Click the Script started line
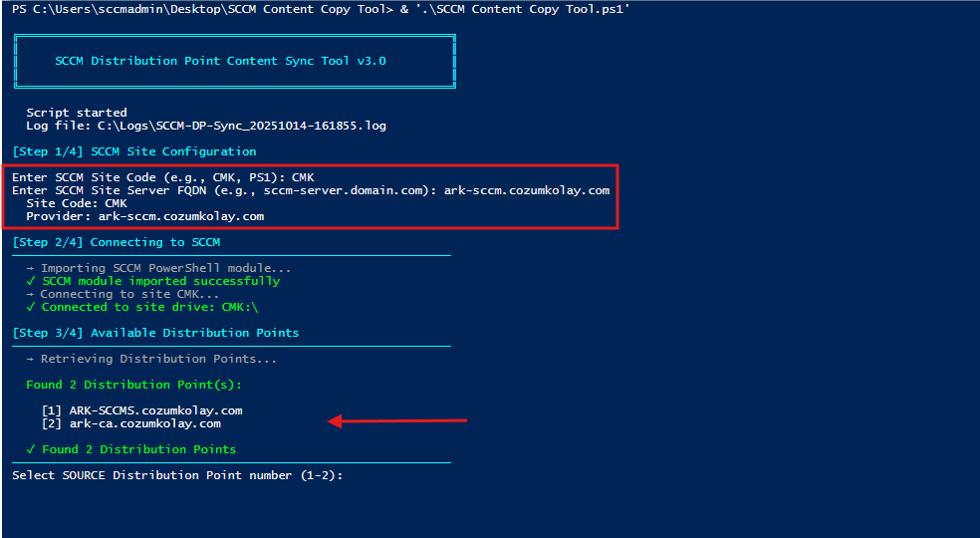 77,113
